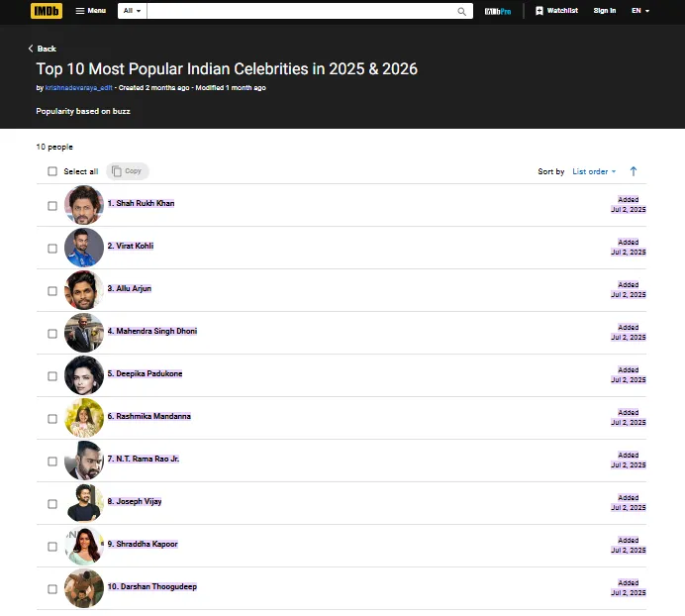
Task: Expand the All search category dropdown
Action: tap(132, 11)
